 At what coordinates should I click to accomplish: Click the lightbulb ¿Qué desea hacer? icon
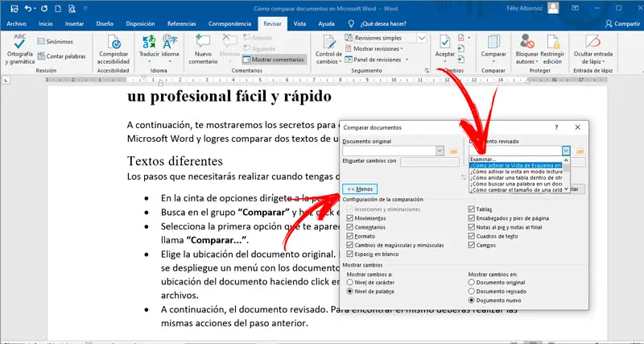pyautogui.click(x=351, y=24)
